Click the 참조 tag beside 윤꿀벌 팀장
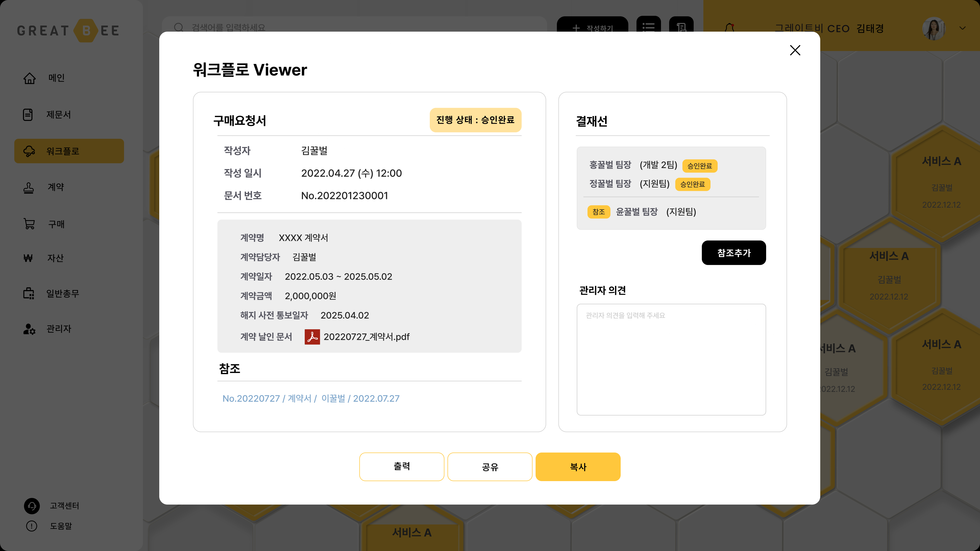Image resolution: width=980 pixels, height=551 pixels. pyautogui.click(x=598, y=212)
